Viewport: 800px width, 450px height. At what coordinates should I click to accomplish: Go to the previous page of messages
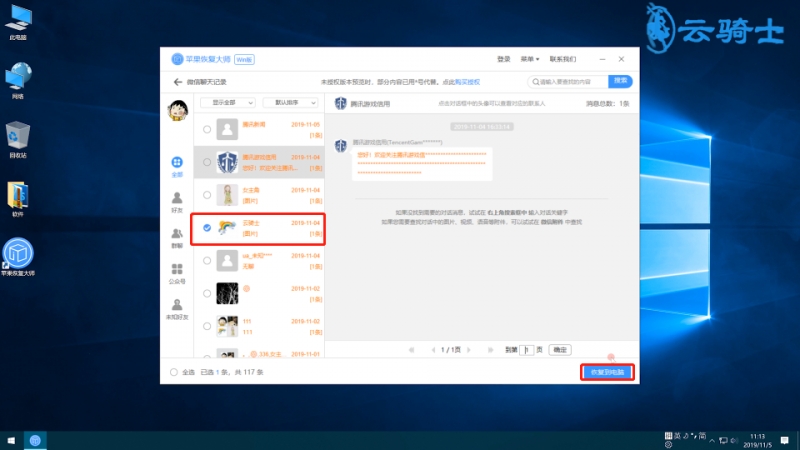click(433, 350)
